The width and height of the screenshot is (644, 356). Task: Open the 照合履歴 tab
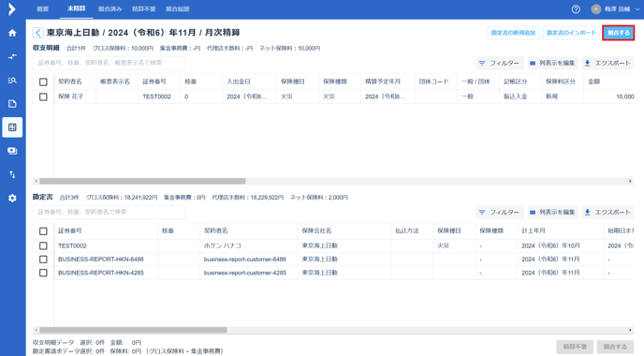click(x=178, y=9)
